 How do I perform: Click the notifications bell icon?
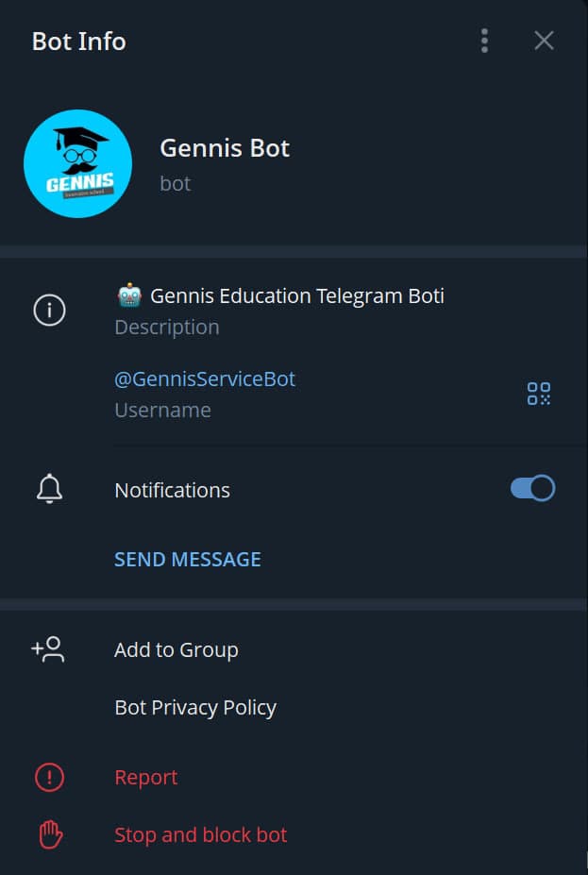49,489
